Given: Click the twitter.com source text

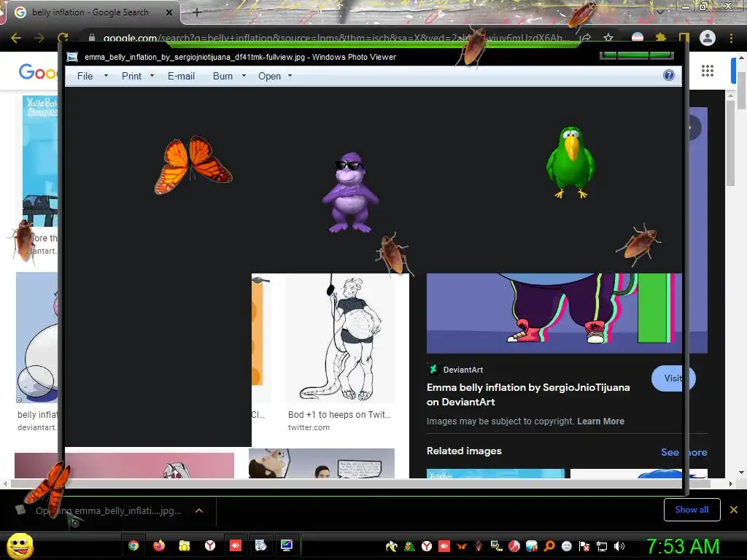Looking at the screenshot, I should pos(309,427).
